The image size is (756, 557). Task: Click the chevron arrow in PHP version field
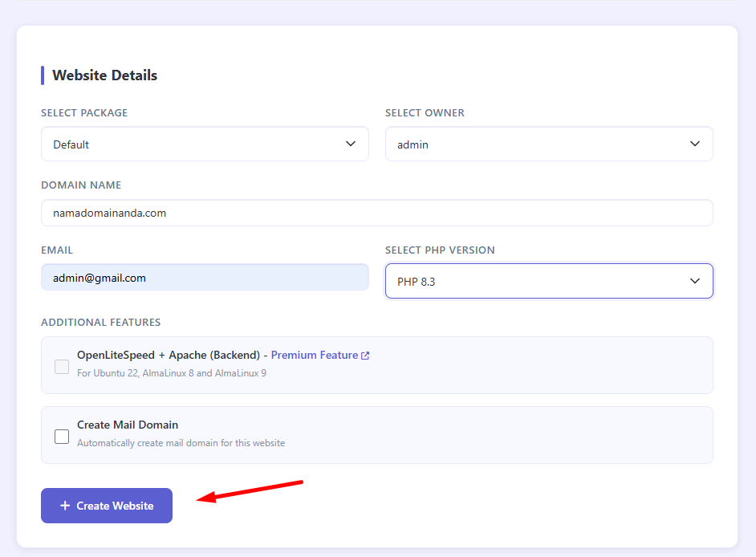pos(695,281)
